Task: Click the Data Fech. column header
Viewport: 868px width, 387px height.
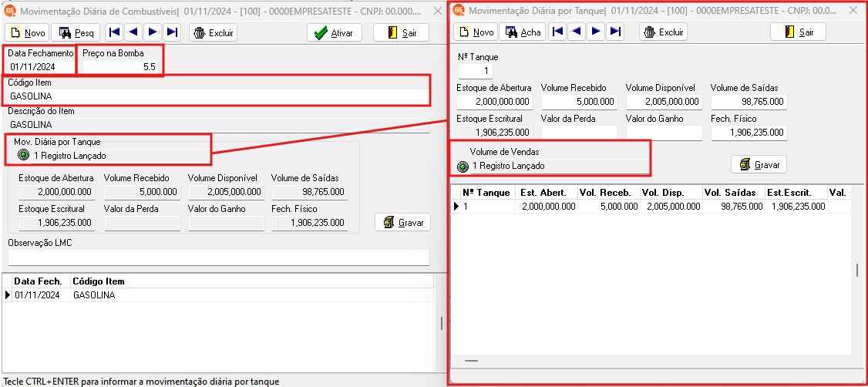Action: click(42, 281)
